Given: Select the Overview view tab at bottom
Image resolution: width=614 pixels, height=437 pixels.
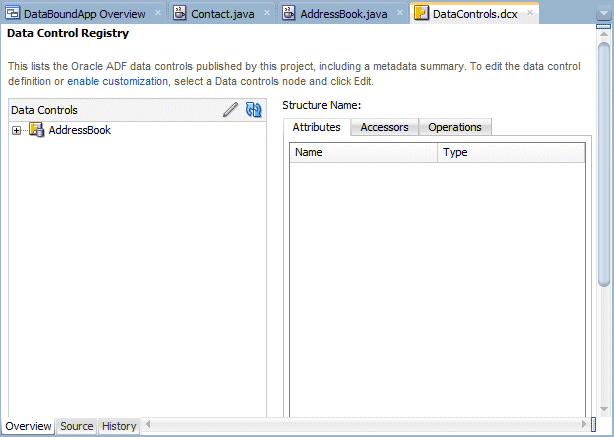Looking at the screenshot, I should coord(28,426).
